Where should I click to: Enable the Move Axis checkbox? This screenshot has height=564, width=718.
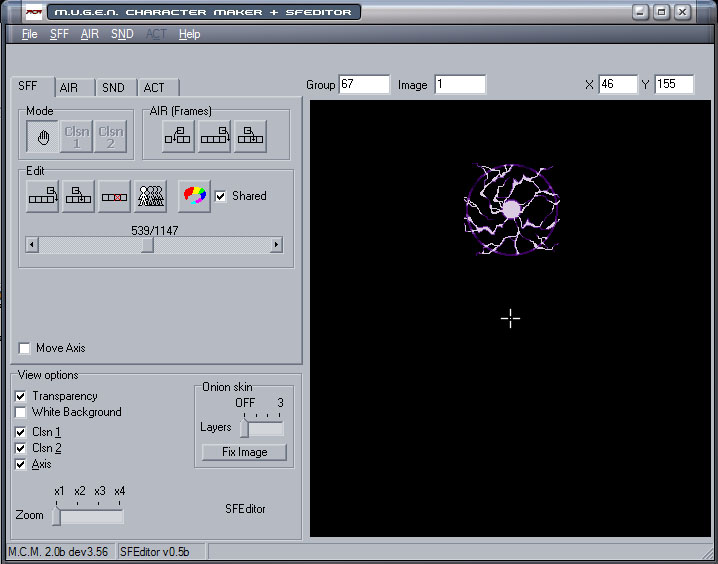tap(25, 348)
